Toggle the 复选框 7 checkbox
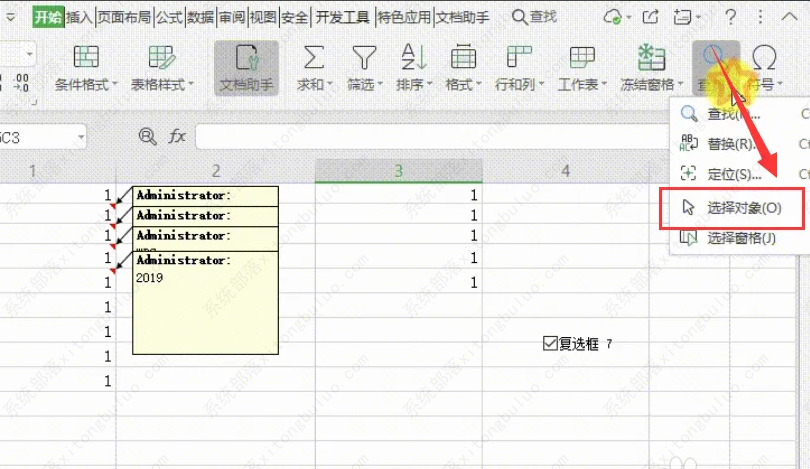Image resolution: width=810 pixels, height=469 pixels. point(549,344)
